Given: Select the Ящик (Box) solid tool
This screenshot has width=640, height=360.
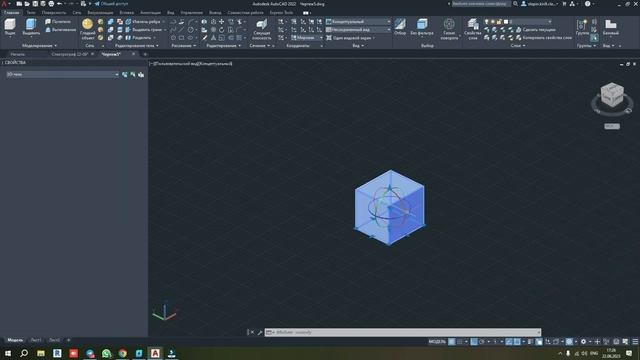Looking at the screenshot, I should [10, 27].
